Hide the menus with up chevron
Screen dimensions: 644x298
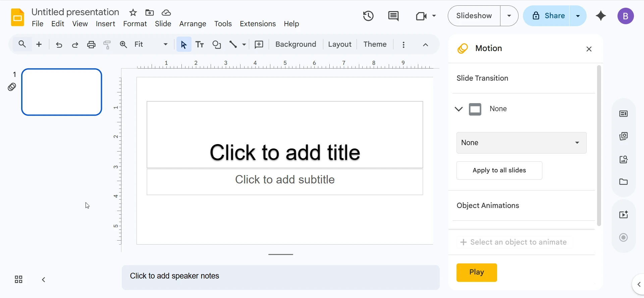click(425, 44)
